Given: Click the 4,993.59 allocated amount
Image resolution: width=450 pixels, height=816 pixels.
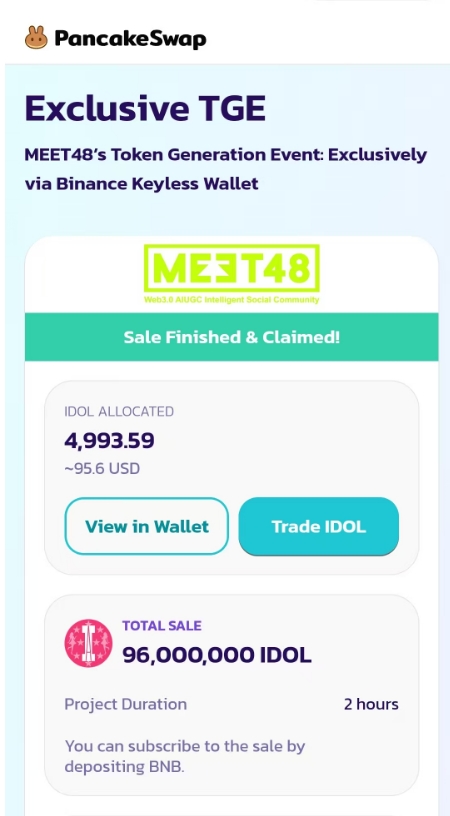Looking at the screenshot, I should point(109,441).
